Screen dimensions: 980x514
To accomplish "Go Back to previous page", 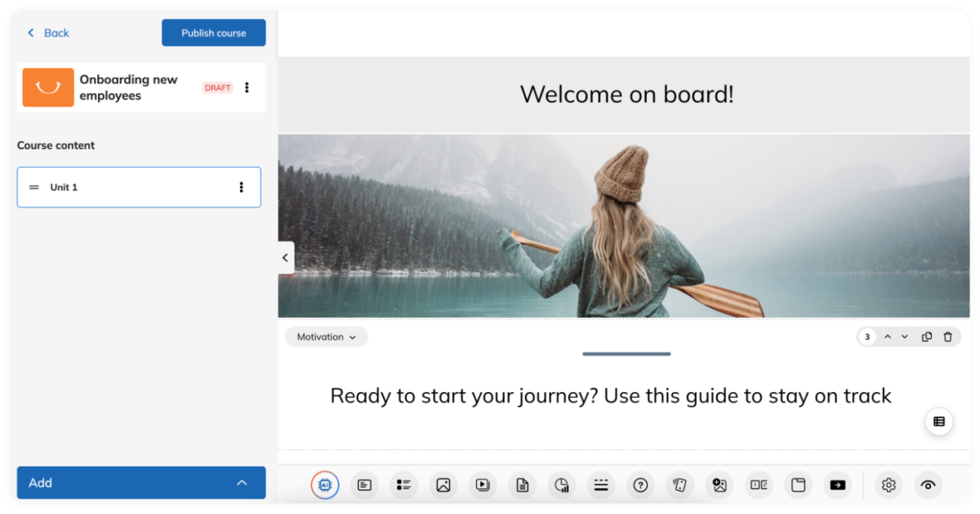I will click(48, 33).
